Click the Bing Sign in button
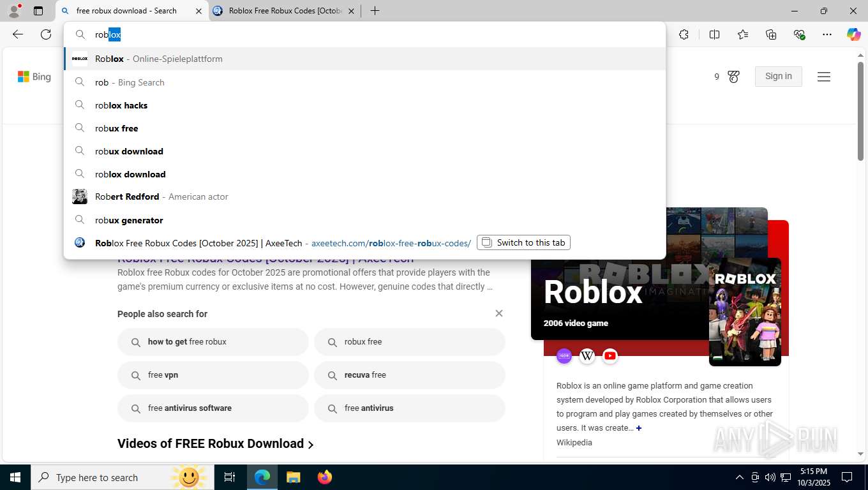The height and width of the screenshot is (490, 868). 778,76
